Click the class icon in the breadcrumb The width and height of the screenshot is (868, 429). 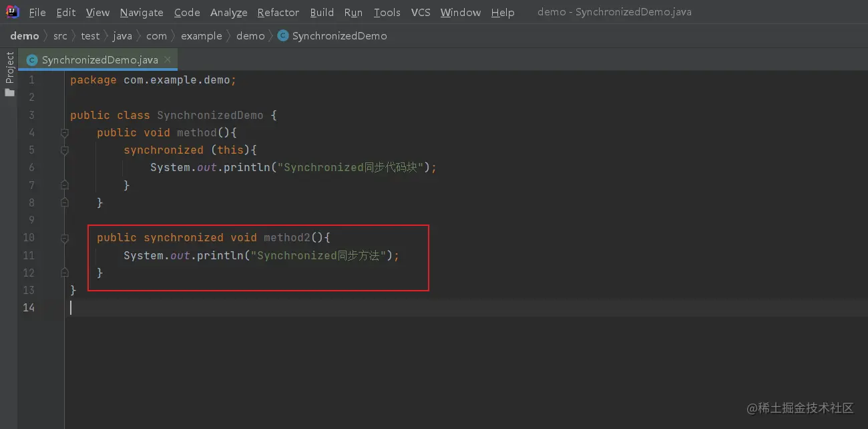pyautogui.click(x=283, y=35)
